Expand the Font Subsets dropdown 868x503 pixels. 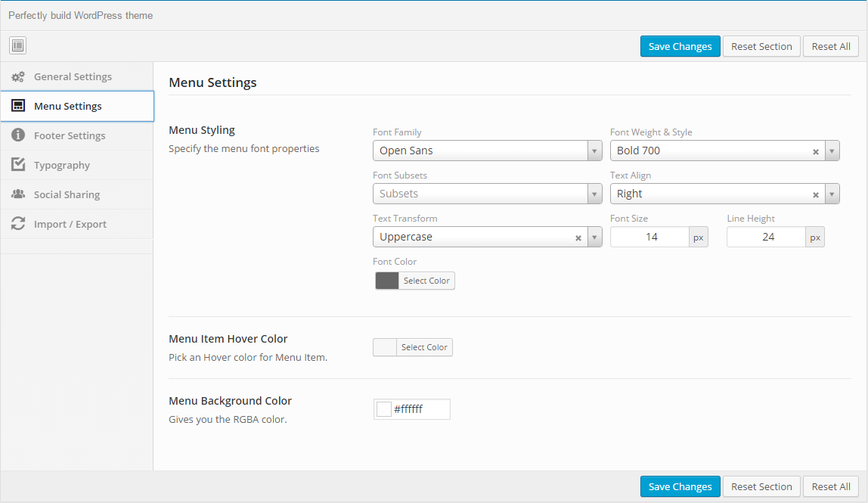(595, 194)
